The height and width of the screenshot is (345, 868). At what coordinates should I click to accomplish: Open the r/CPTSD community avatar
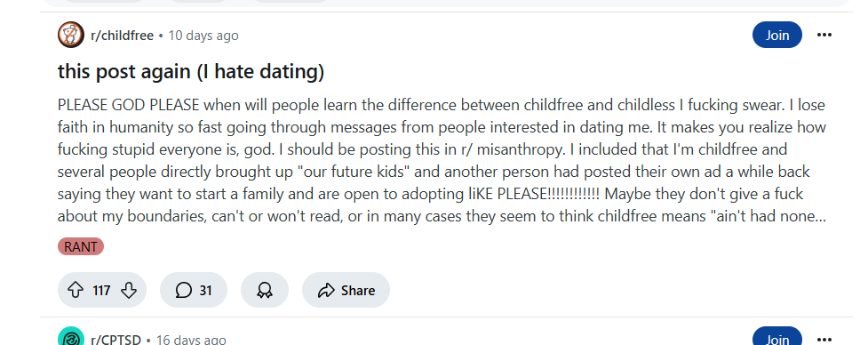(71, 339)
